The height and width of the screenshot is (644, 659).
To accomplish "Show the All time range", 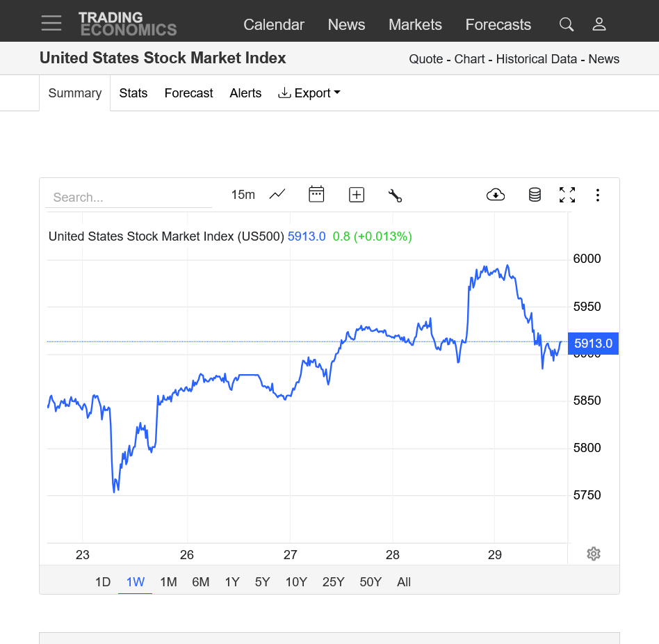I will (x=404, y=582).
